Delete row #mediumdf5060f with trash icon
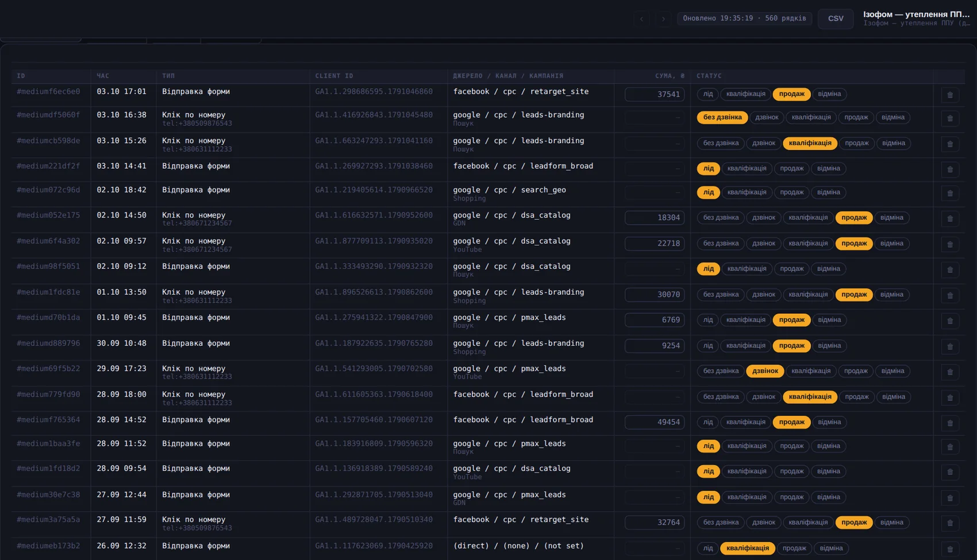Image resolution: width=977 pixels, height=560 pixels. point(950,118)
